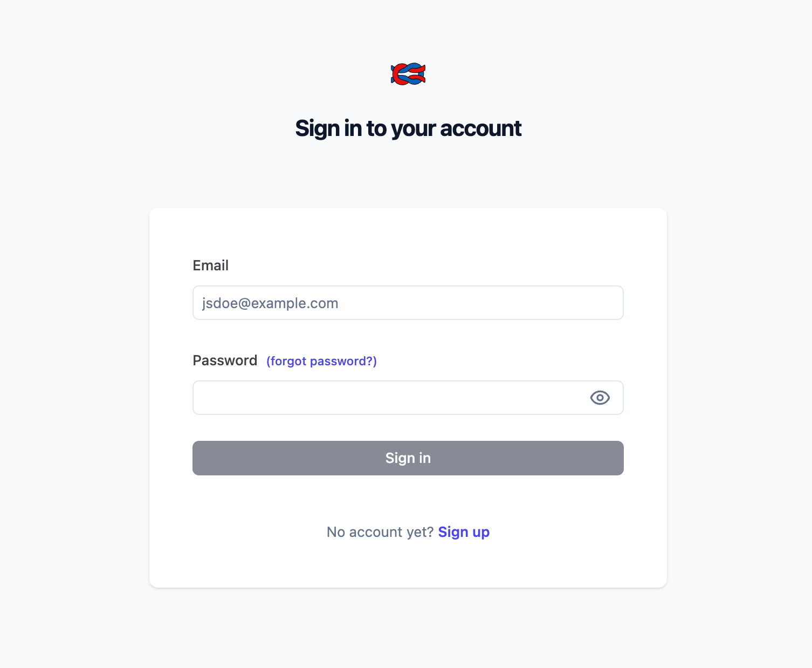The height and width of the screenshot is (668, 812).
Task: Go to registration via Sign up
Action: [464, 532]
